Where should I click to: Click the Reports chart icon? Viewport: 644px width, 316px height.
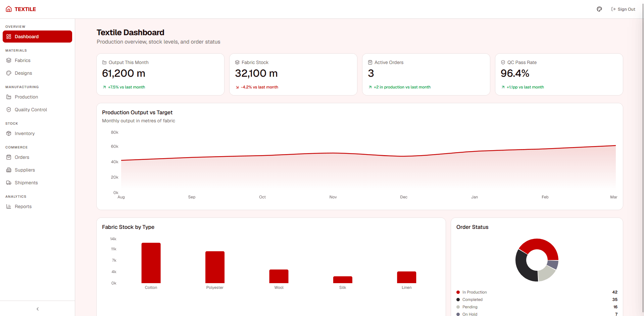coord(9,206)
